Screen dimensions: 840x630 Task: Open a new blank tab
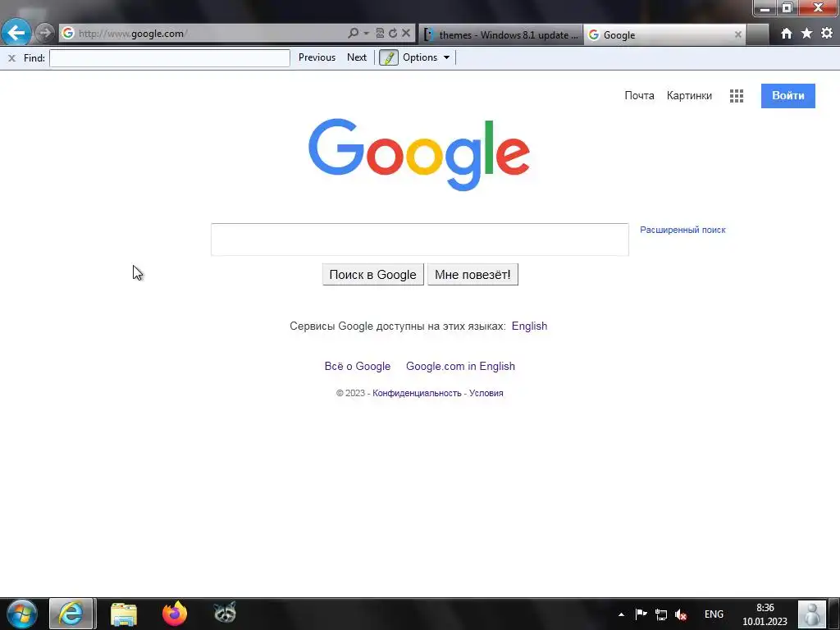pyautogui.click(x=757, y=34)
